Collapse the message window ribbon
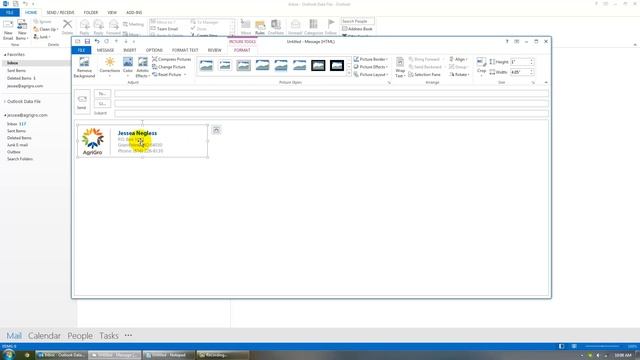640x360 pixels. click(x=546, y=82)
